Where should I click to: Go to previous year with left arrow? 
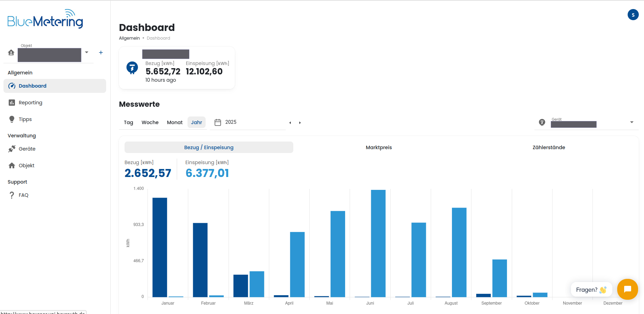tap(290, 123)
